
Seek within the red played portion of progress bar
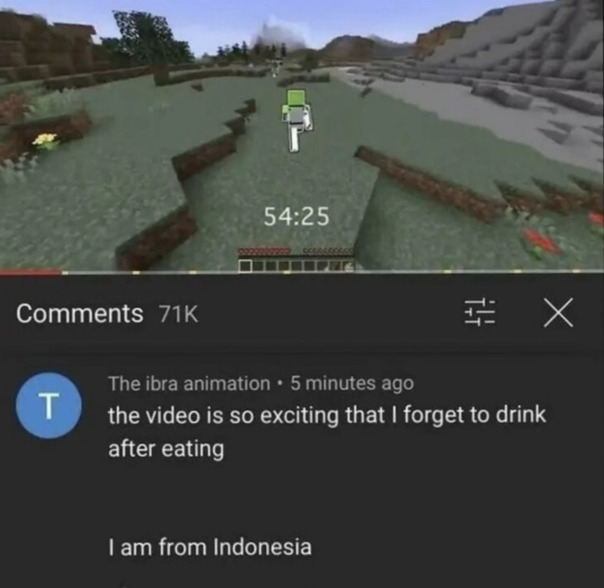[x=30, y=272]
